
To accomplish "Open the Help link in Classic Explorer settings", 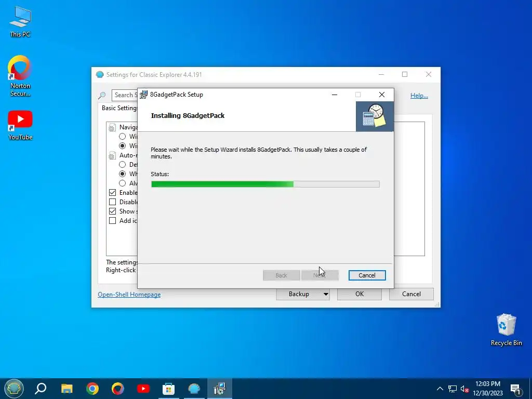I will pyautogui.click(x=419, y=96).
